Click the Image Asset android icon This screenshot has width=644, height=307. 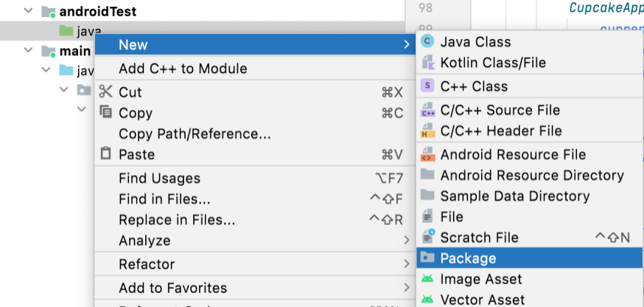click(427, 279)
